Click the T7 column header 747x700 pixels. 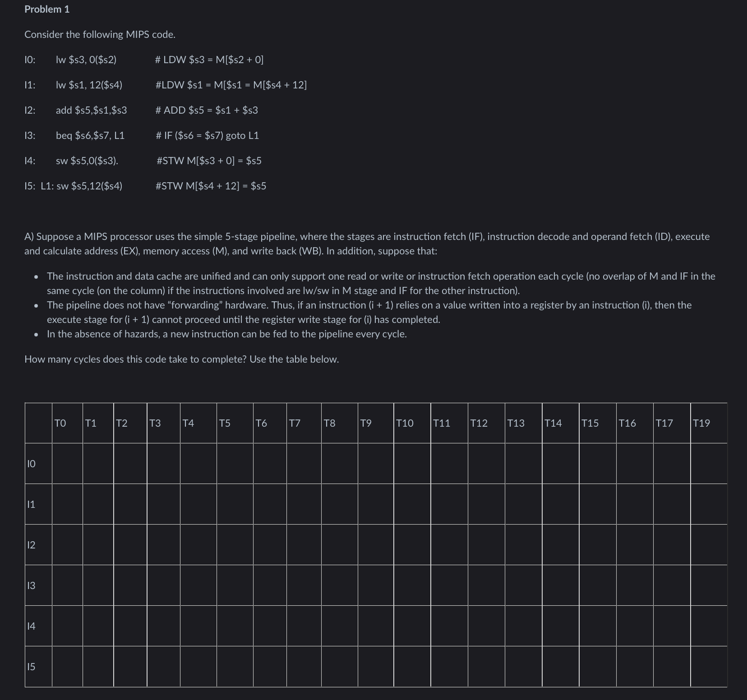pyautogui.click(x=304, y=423)
